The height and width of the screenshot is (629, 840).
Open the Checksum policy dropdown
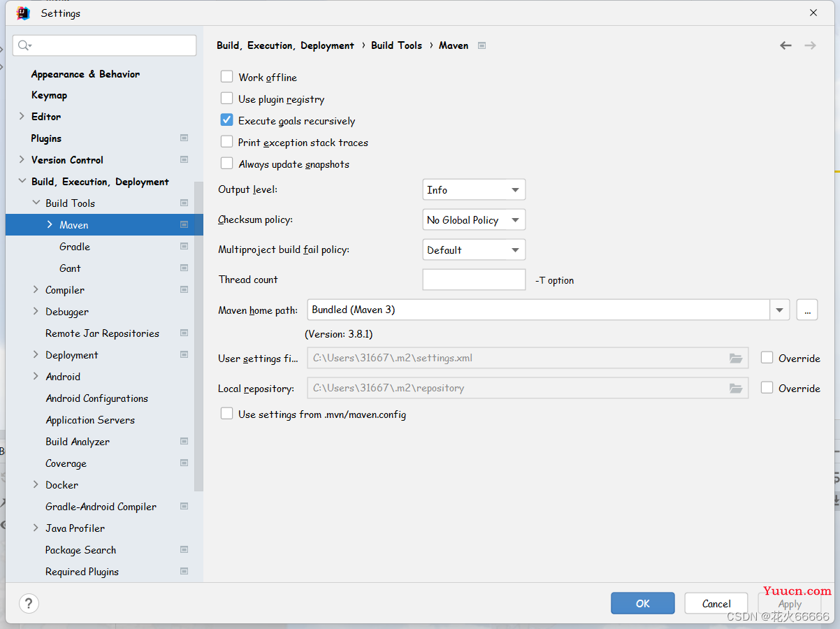[474, 219]
